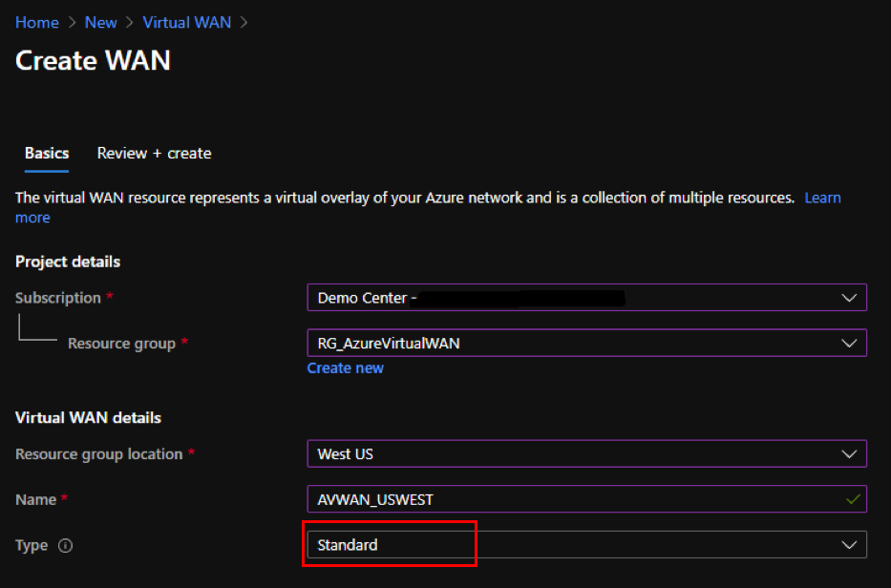
Task: Click the Name field label
Action: pyautogui.click(x=35, y=499)
